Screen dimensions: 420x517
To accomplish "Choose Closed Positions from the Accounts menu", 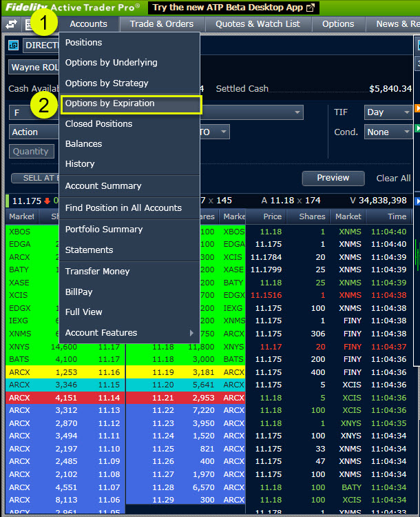I will tap(98, 124).
